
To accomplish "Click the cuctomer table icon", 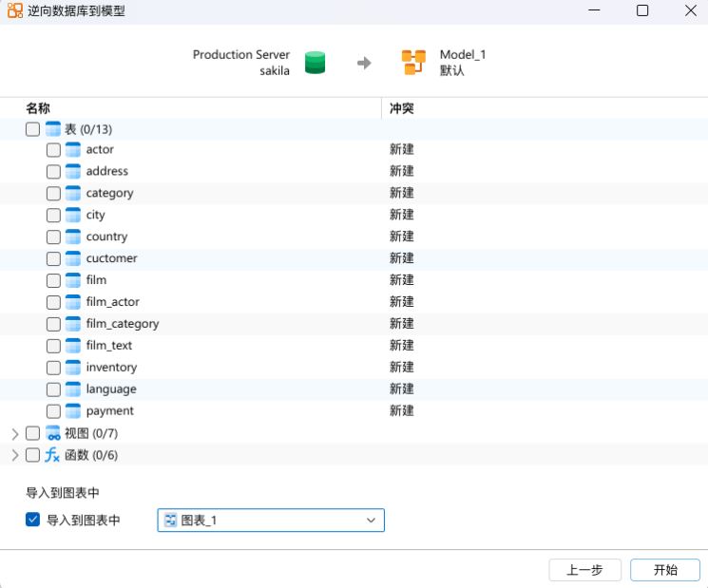I will [x=72, y=258].
